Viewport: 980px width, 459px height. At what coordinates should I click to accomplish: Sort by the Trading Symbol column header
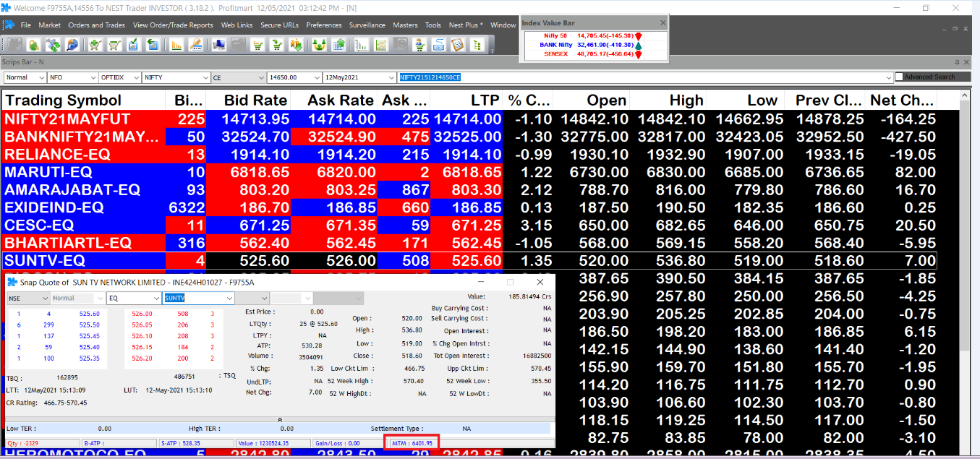point(83,100)
